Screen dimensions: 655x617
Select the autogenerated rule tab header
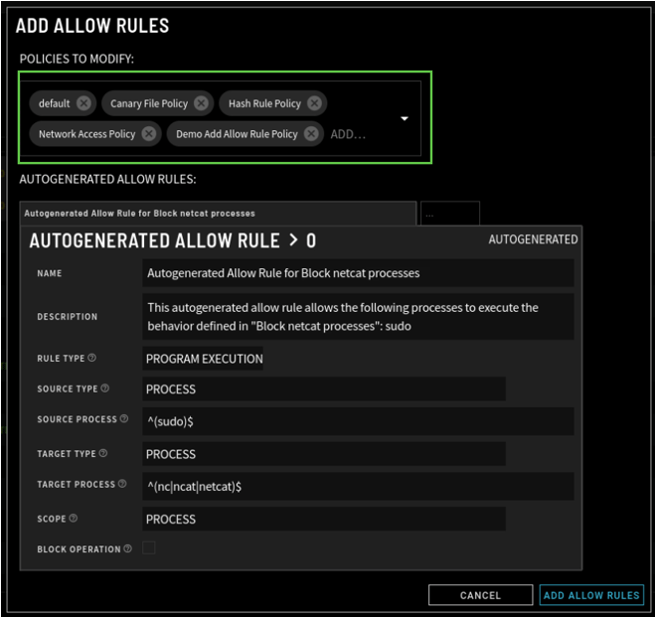click(218, 213)
